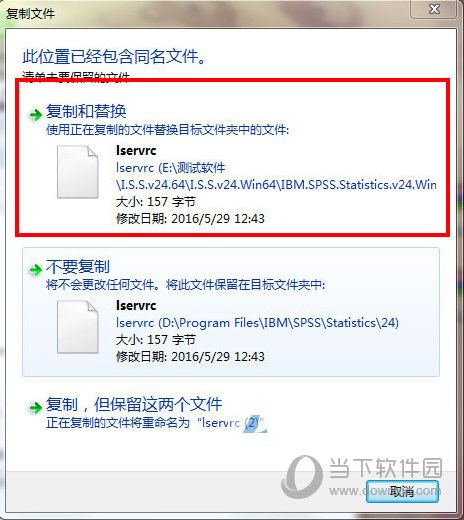Click the text 使用正在复制的文件替换目标文件夹中的文件
The width and height of the screenshot is (464, 520).
pos(167,130)
